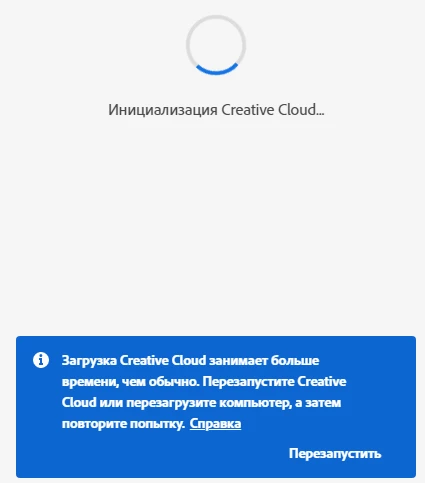Image resolution: width=425 pixels, height=483 pixels.
Task: Click the word "компьютер" in the banner
Action: 255,403
